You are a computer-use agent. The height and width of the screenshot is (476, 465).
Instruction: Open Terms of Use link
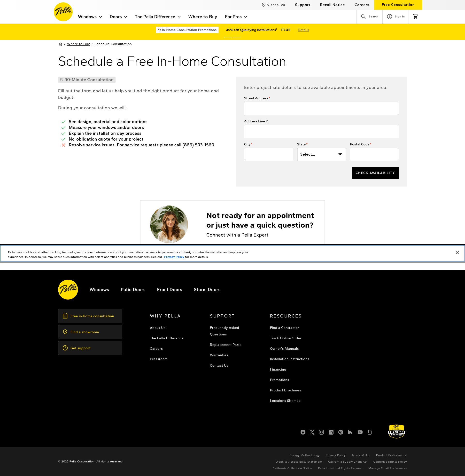pos(361,455)
